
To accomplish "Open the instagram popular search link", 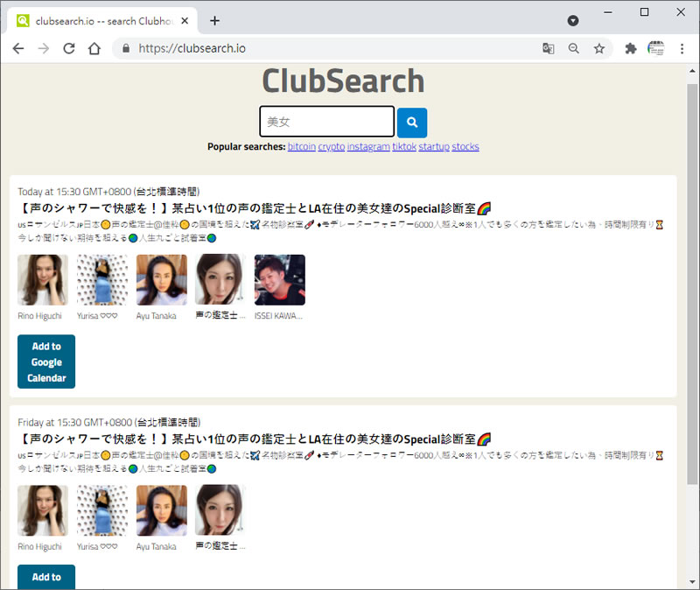I will (368, 147).
